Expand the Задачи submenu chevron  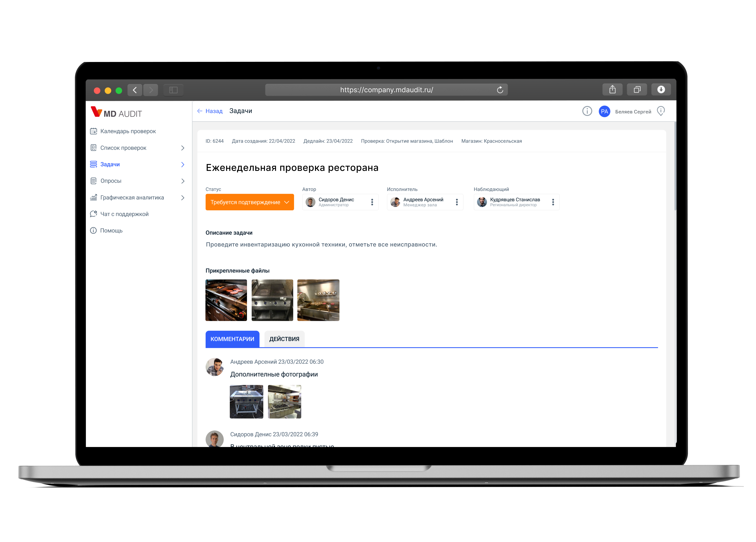click(183, 165)
